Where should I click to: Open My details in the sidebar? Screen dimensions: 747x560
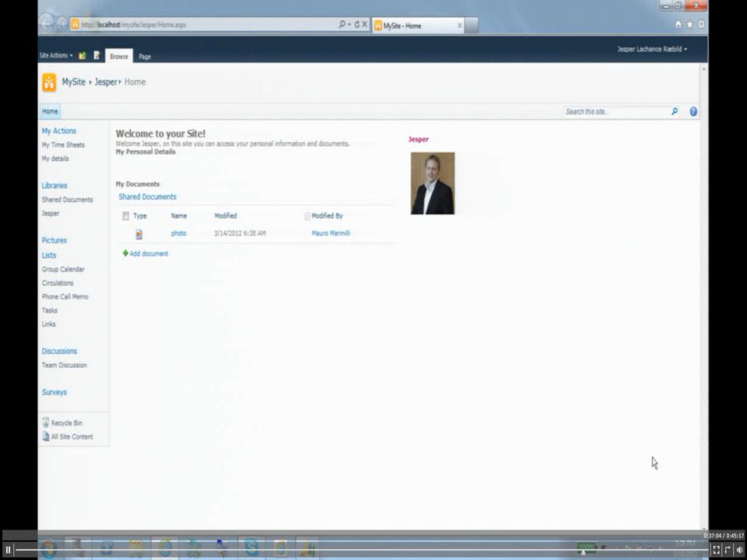coord(54,159)
